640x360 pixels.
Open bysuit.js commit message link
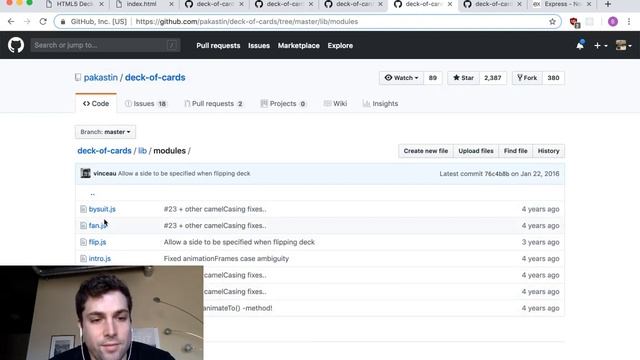pyautogui.click(x=215, y=209)
